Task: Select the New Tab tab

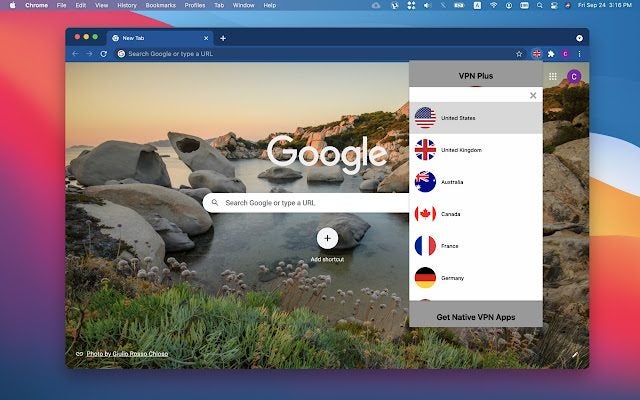Action: point(160,38)
